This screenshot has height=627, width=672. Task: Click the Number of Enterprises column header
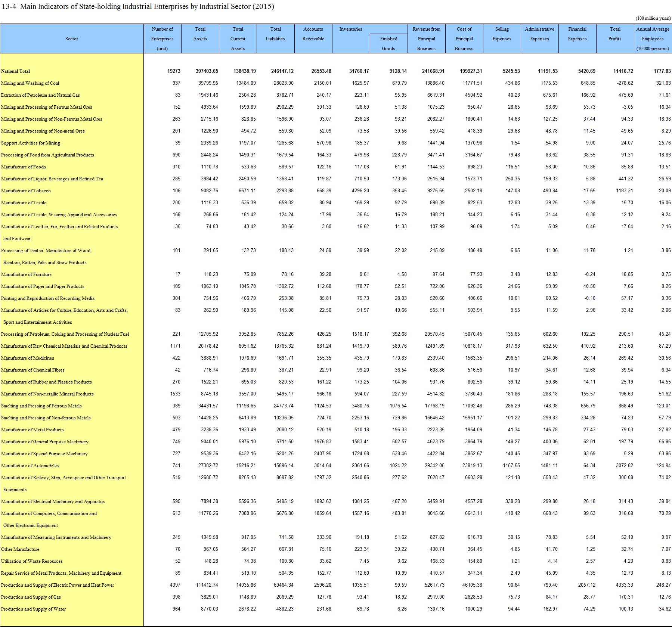point(162,39)
